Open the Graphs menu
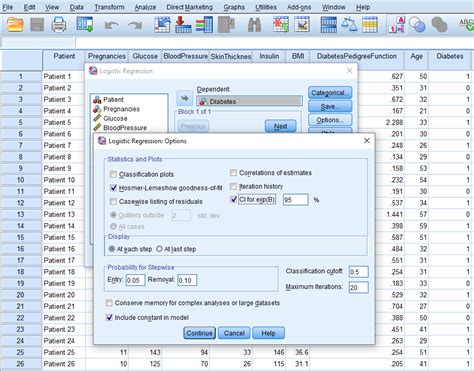The image size is (474, 371). pyautogui.click(x=234, y=7)
